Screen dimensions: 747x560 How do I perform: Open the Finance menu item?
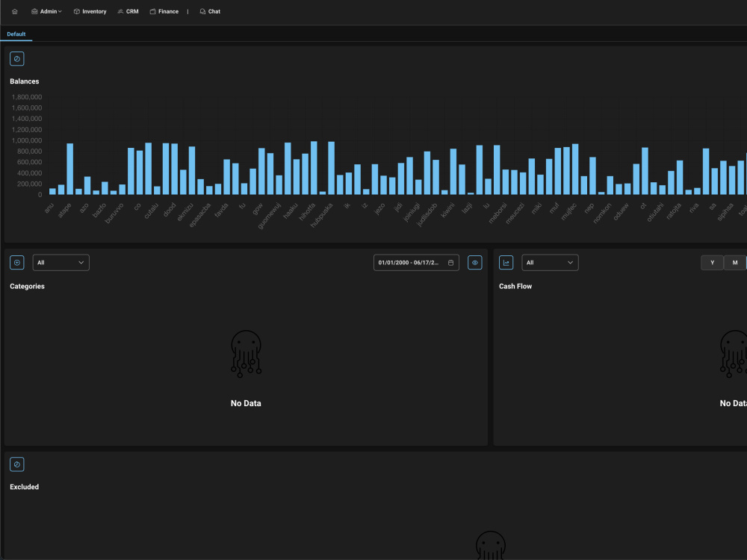point(164,11)
